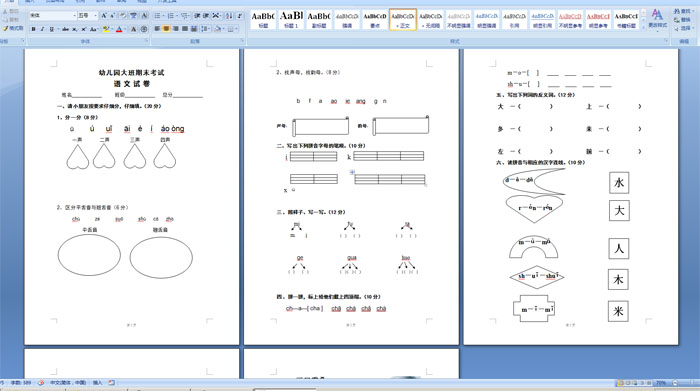Image resolution: width=700 pixels, height=391 pixels.
Task: Align paragraph text to the left
Action: 157,29
